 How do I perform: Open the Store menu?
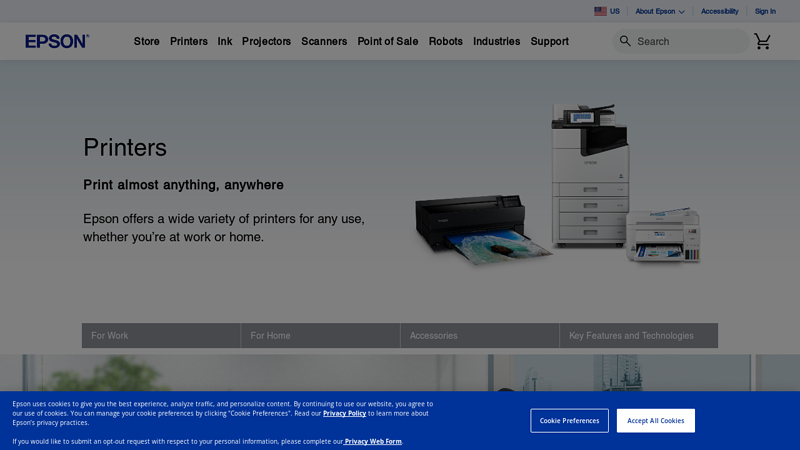coord(146,41)
